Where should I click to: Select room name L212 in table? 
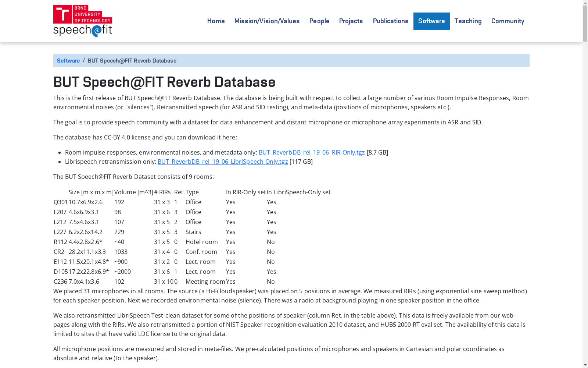(x=60, y=222)
